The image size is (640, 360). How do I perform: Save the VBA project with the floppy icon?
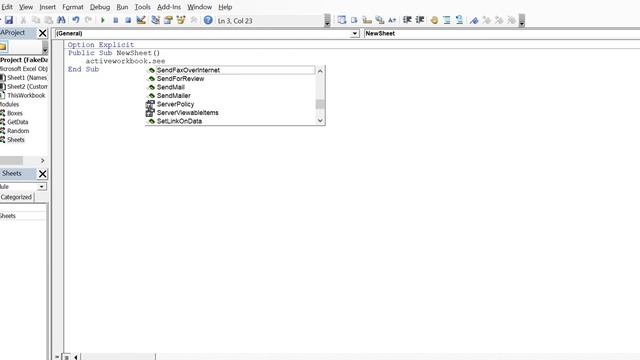point(9,20)
